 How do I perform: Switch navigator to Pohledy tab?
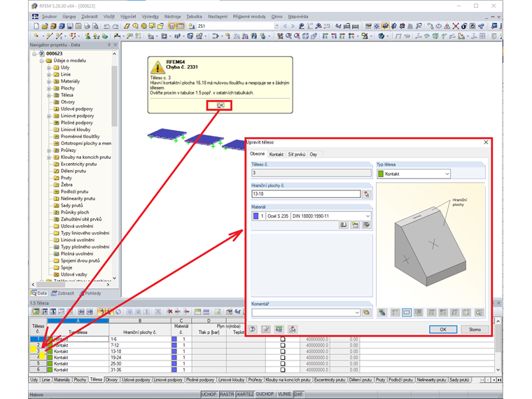coord(90,293)
